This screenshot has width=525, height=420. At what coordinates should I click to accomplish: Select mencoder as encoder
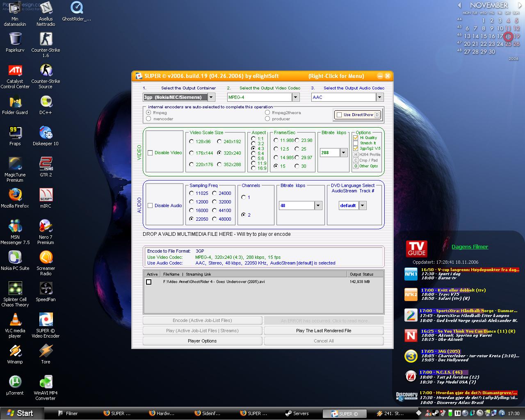tap(148, 119)
